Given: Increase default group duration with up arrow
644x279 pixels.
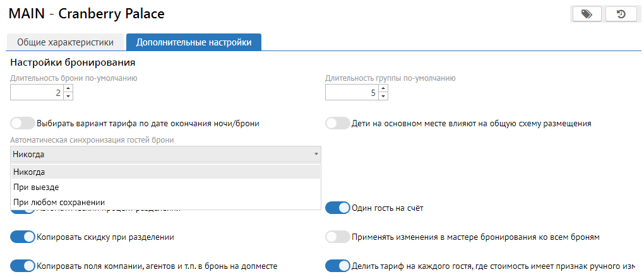Looking at the screenshot, I should click(x=383, y=89).
